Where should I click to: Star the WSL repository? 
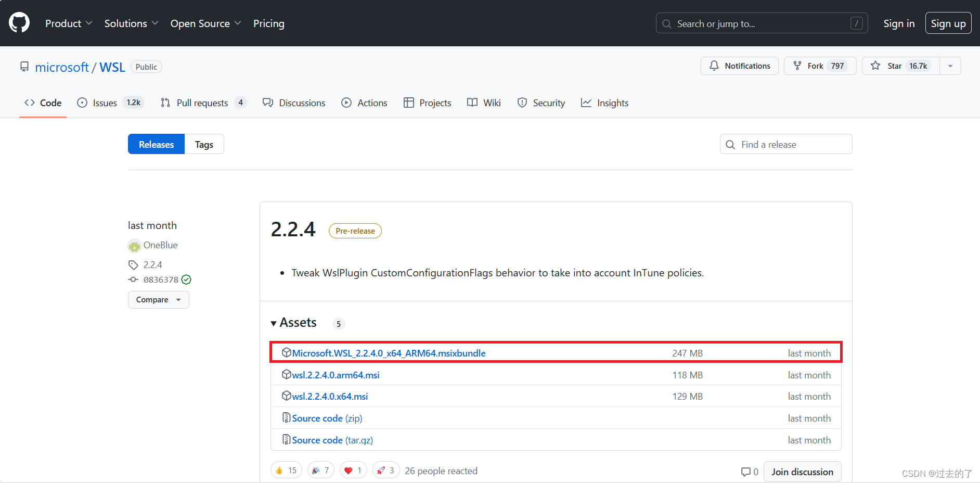[900, 66]
